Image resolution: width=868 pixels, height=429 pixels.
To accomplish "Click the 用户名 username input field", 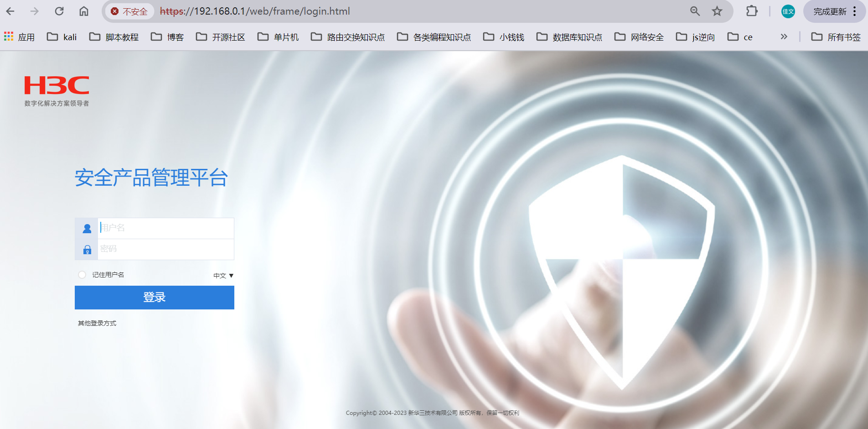I will tap(166, 228).
